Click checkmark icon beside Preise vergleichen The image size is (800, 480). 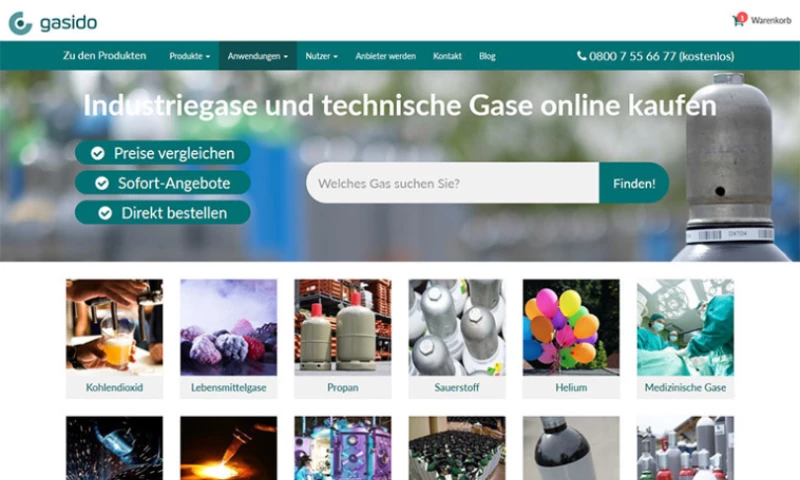coord(97,153)
